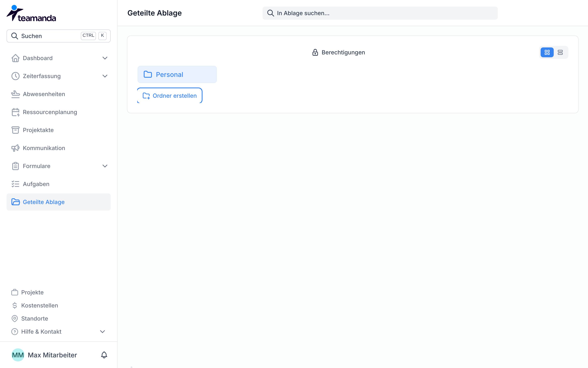This screenshot has height=368, width=588.
Task: Click the Zeiterfassung clock icon
Action: tap(16, 76)
